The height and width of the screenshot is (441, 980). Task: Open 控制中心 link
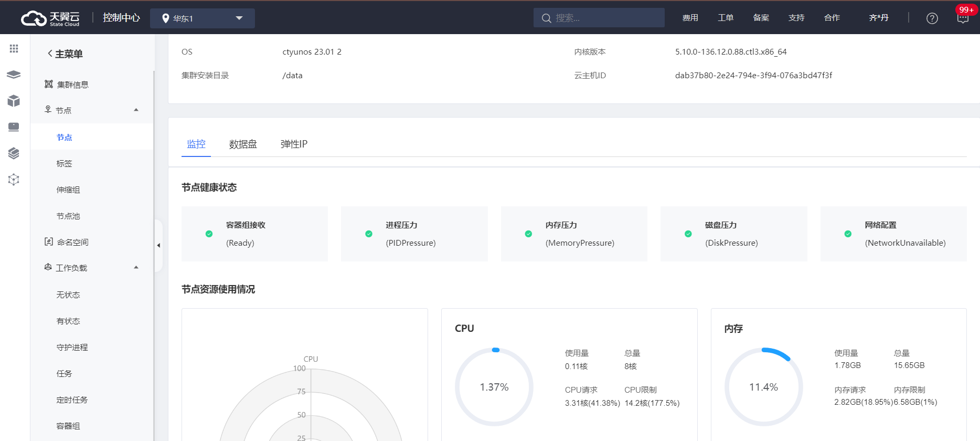[x=121, y=18]
